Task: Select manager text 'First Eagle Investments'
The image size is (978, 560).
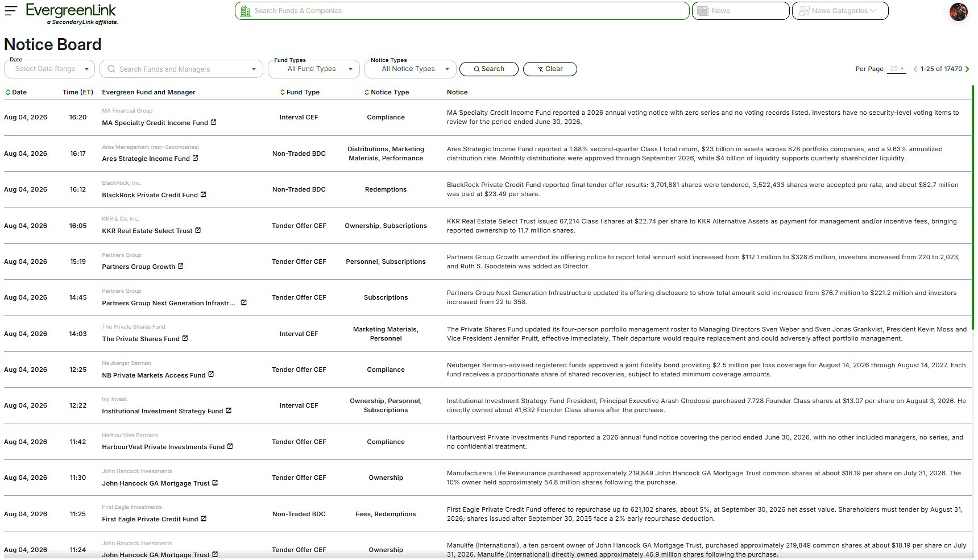Action: [x=132, y=507]
